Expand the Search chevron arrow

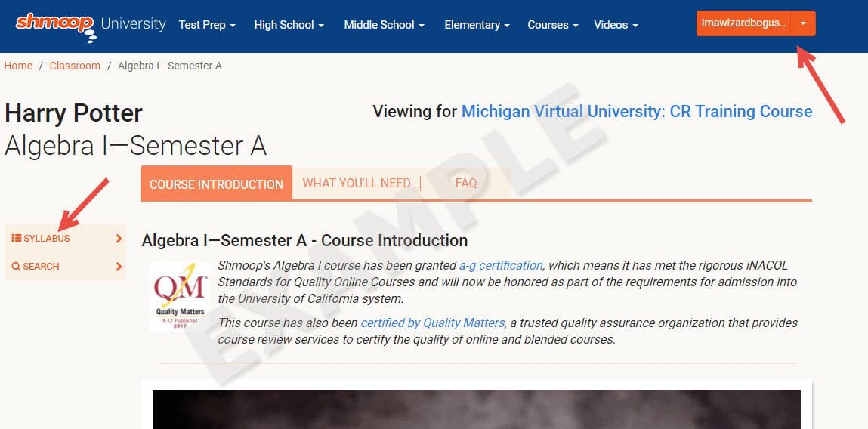(119, 267)
